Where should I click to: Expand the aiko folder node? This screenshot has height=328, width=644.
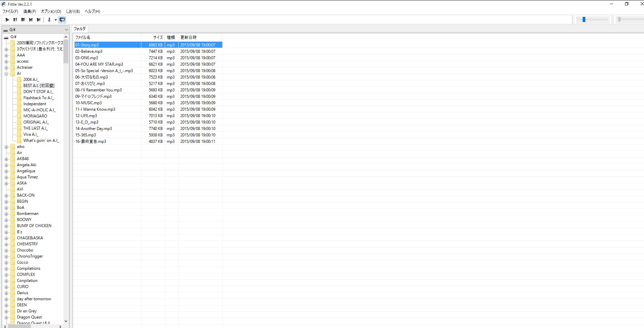coord(6,147)
